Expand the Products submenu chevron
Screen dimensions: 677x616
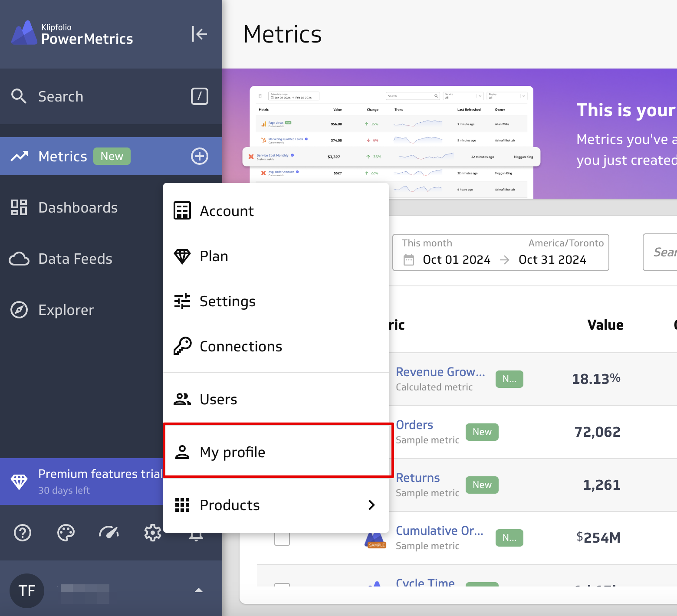tap(371, 505)
